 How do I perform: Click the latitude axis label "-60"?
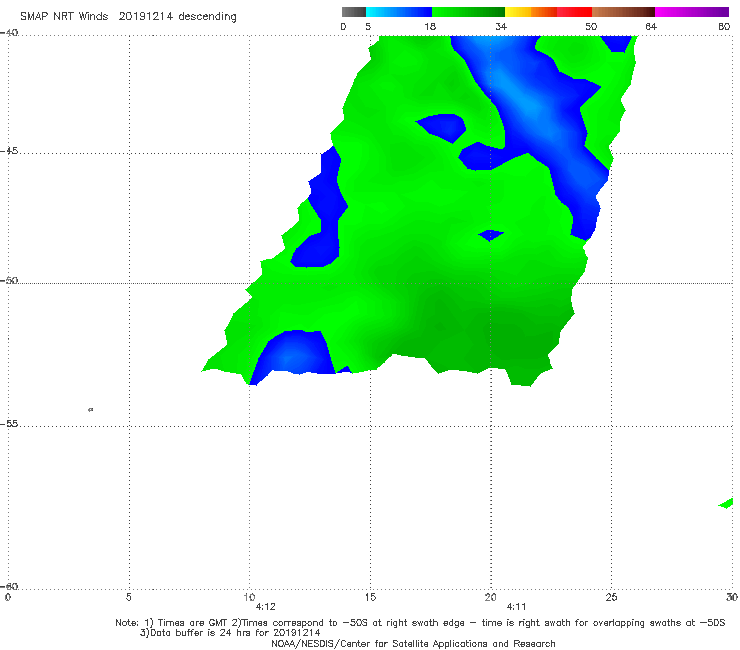(9, 586)
